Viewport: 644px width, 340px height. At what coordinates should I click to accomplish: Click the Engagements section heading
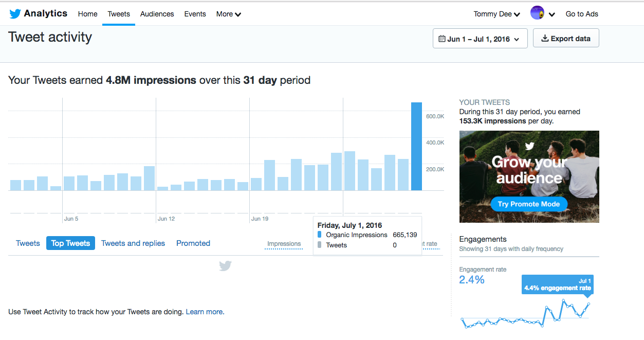pos(483,239)
